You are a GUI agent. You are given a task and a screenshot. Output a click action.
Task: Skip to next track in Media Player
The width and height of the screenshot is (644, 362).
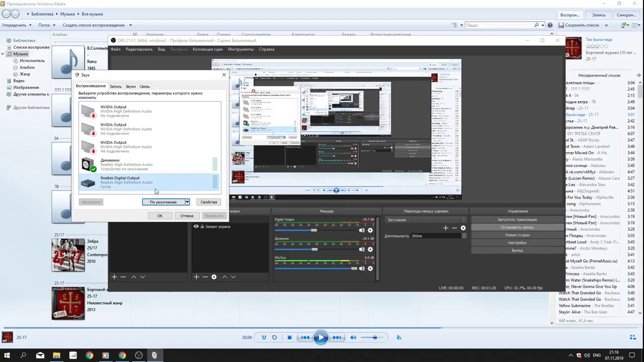click(336, 337)
